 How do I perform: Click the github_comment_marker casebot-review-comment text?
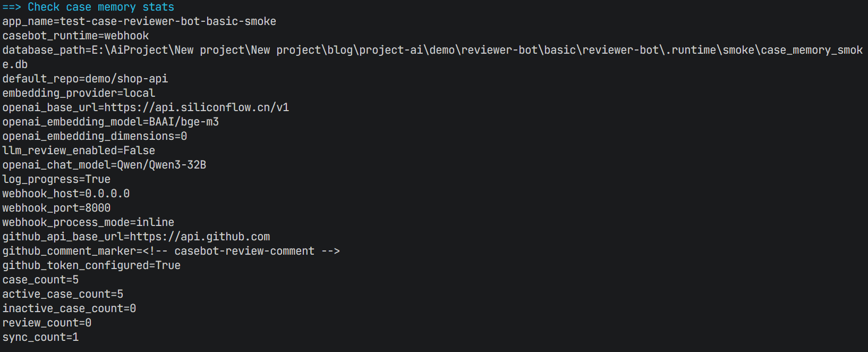(244, 251)
